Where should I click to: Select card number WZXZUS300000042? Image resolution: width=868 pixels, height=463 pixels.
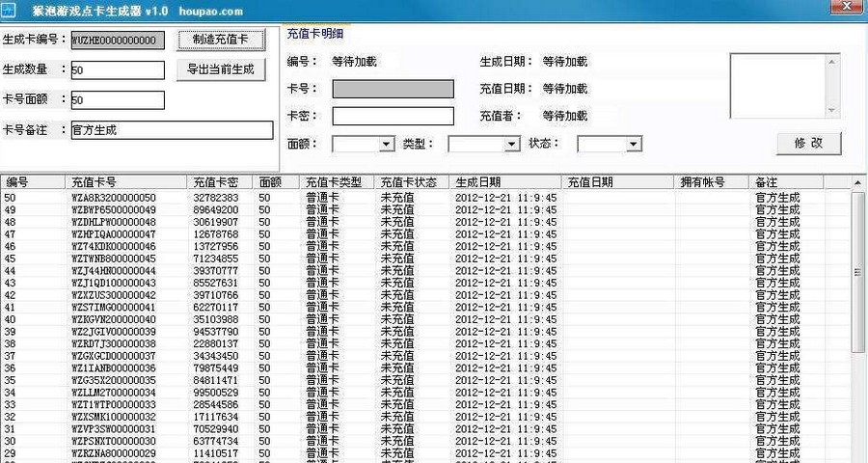[x=114, y=295]
